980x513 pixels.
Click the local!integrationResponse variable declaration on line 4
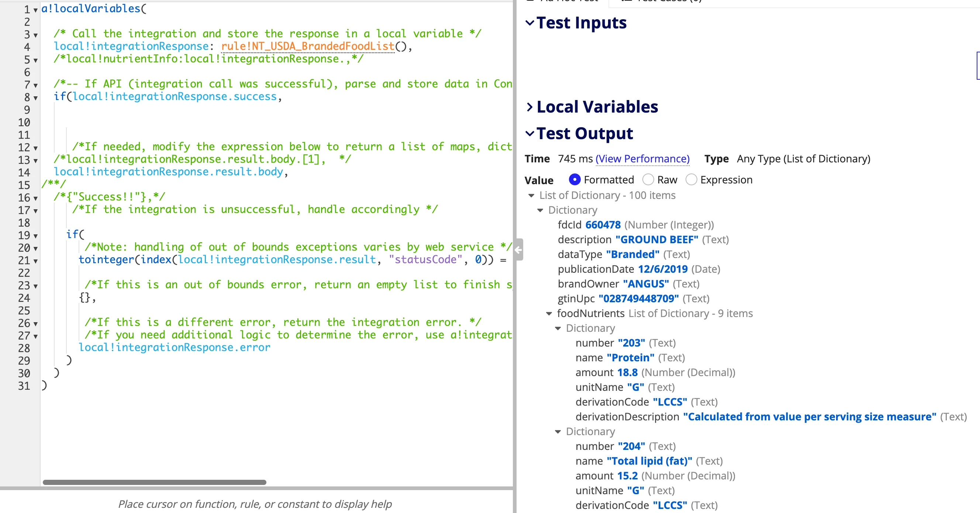131,46
